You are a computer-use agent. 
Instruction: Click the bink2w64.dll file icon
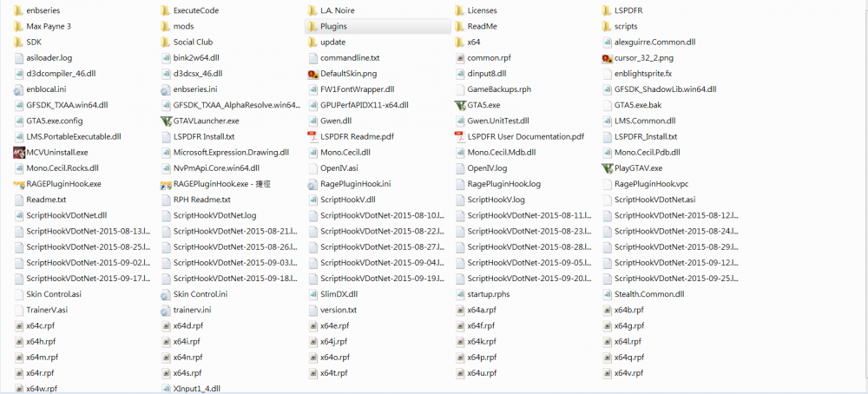165,57
